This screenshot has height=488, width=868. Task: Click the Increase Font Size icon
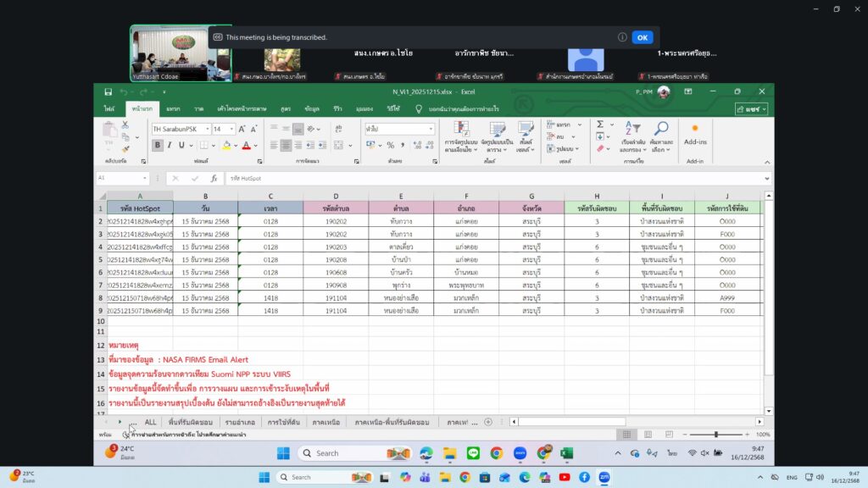(x=242, y=129)
